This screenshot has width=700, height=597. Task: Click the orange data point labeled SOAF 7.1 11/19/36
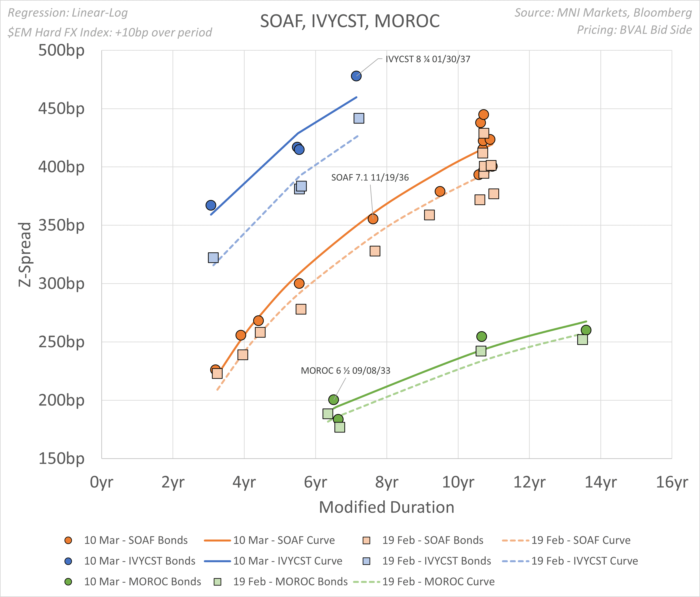point(373,219)
